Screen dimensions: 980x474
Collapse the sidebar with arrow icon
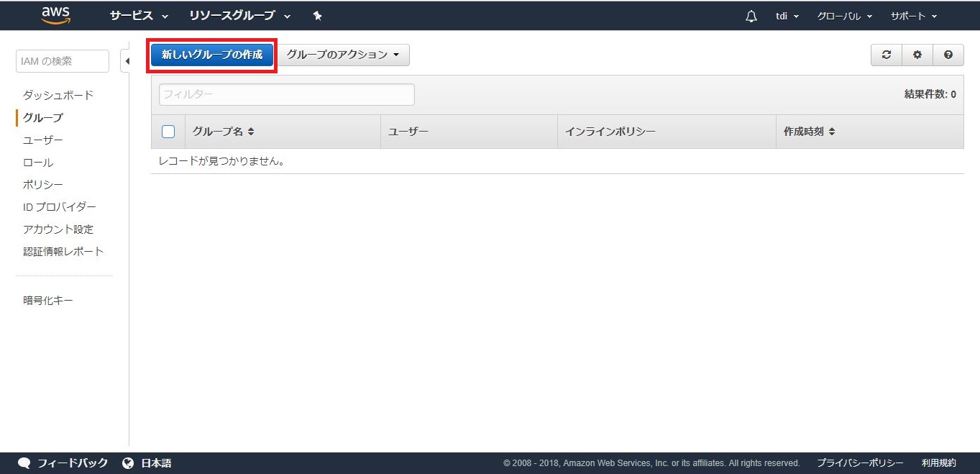click(127, 61)
